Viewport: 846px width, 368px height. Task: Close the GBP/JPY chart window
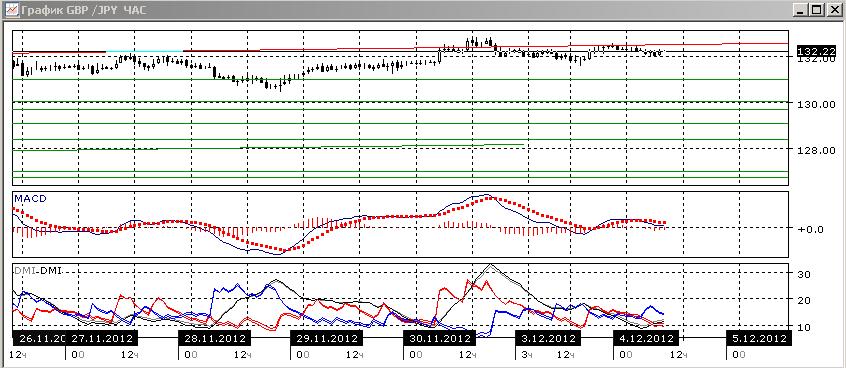tap(834, 10)
